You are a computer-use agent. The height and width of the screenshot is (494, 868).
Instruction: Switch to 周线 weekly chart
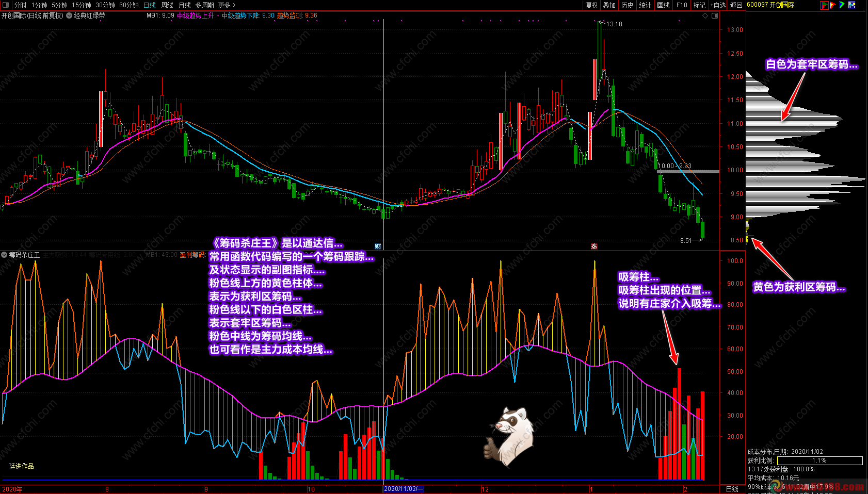tap(167, 5)
